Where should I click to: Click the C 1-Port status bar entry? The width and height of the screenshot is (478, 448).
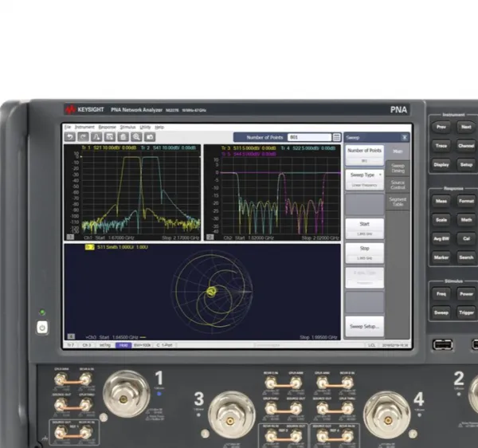[165, 345]
